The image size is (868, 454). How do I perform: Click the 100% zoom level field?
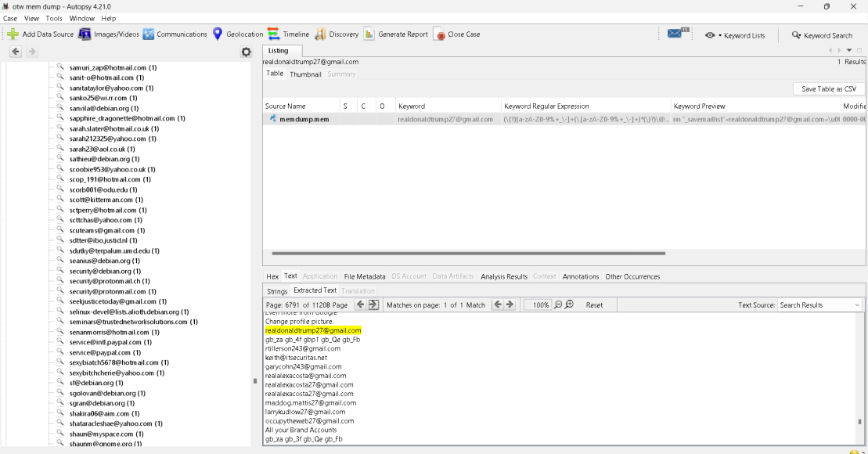click(x=537, y=305)
